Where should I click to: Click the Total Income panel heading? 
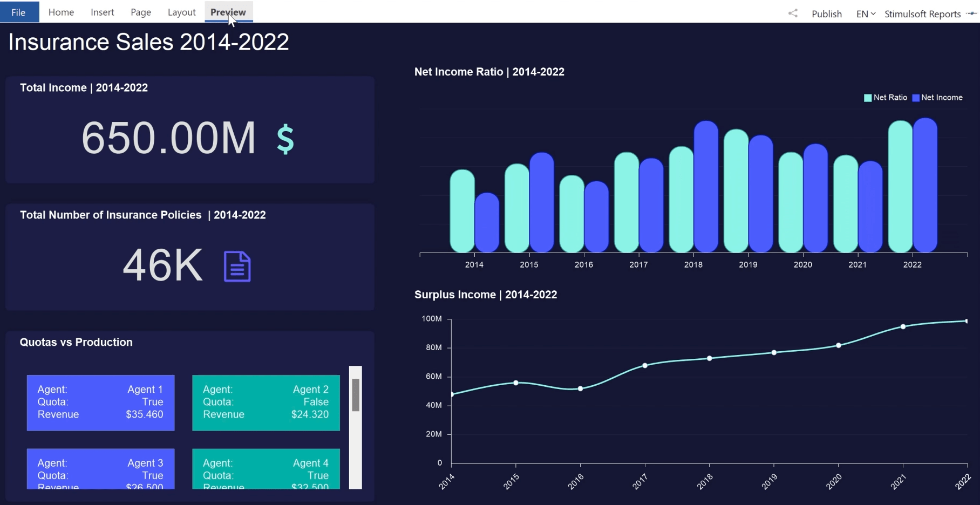[x=84, y=88]
